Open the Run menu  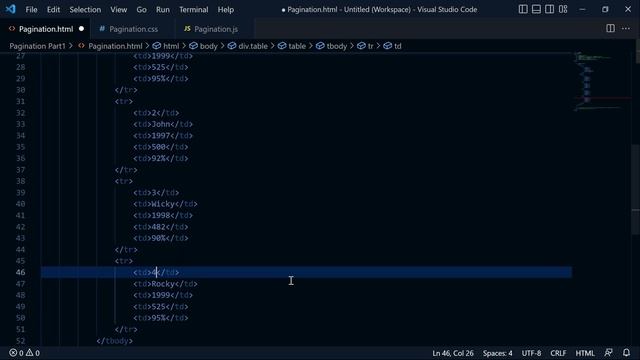162,9
